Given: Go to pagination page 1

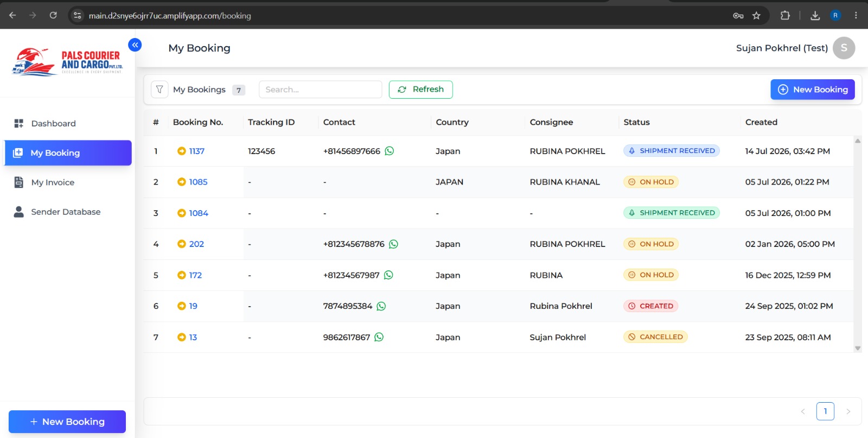Looking at the screenshot, I should tap(825, 411).
